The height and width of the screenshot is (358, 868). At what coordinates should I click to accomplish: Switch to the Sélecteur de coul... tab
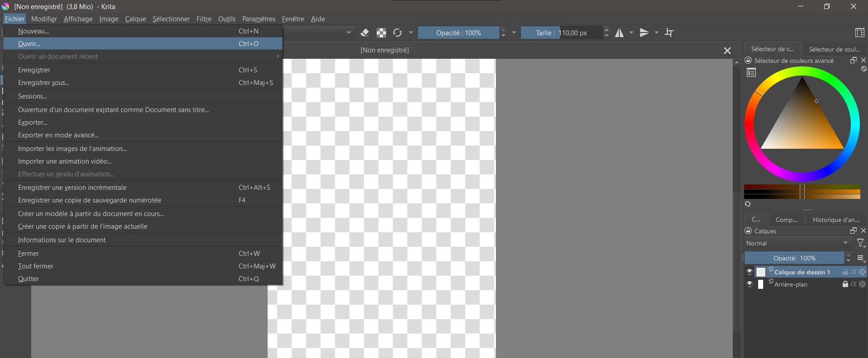[x=834, y=49]
